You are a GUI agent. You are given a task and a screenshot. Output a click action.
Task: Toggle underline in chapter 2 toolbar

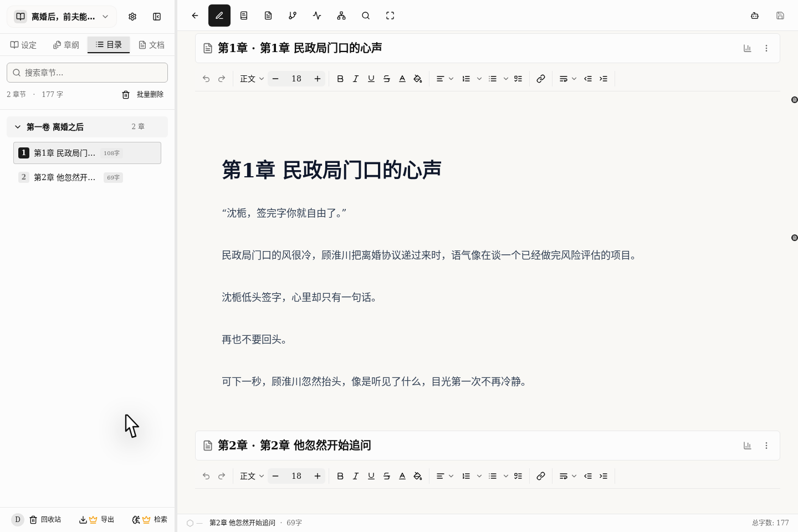point(371,476)
